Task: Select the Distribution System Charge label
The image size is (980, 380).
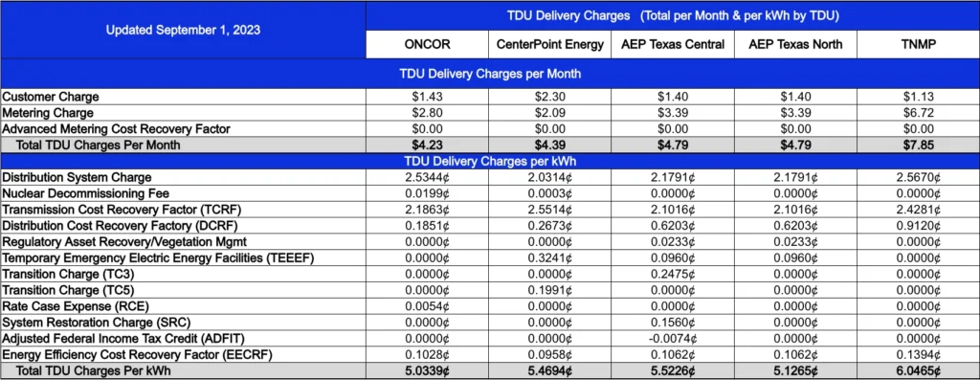Action: pos(77,177)
